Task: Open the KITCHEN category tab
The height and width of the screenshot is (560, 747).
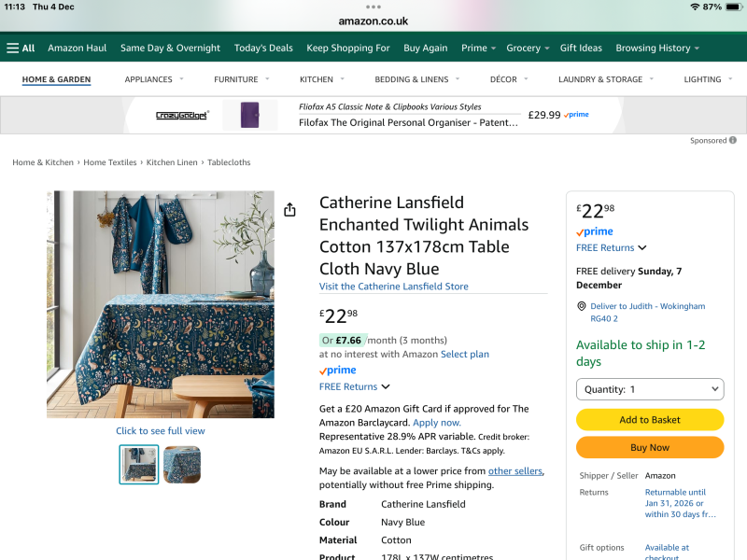Action: (x=317, y=80)
